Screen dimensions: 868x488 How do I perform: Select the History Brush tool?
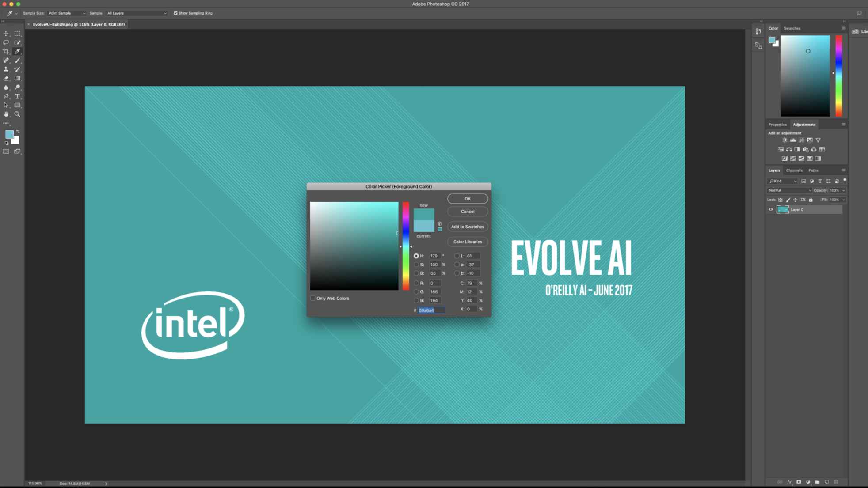click(17, 69)
